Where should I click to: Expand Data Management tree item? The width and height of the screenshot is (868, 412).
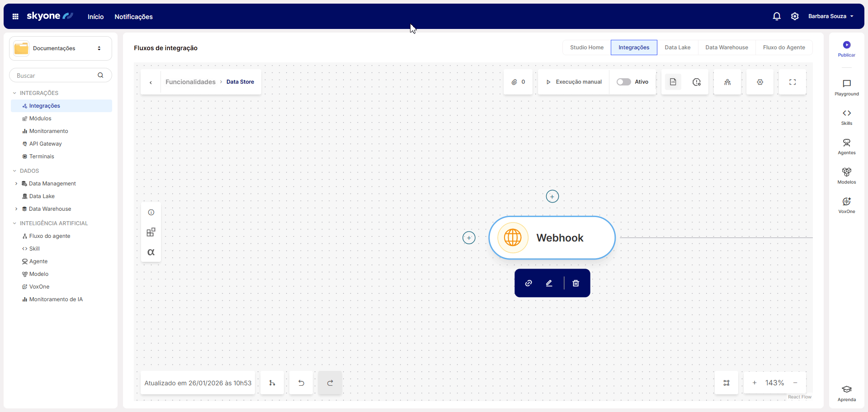click(16, 184)
